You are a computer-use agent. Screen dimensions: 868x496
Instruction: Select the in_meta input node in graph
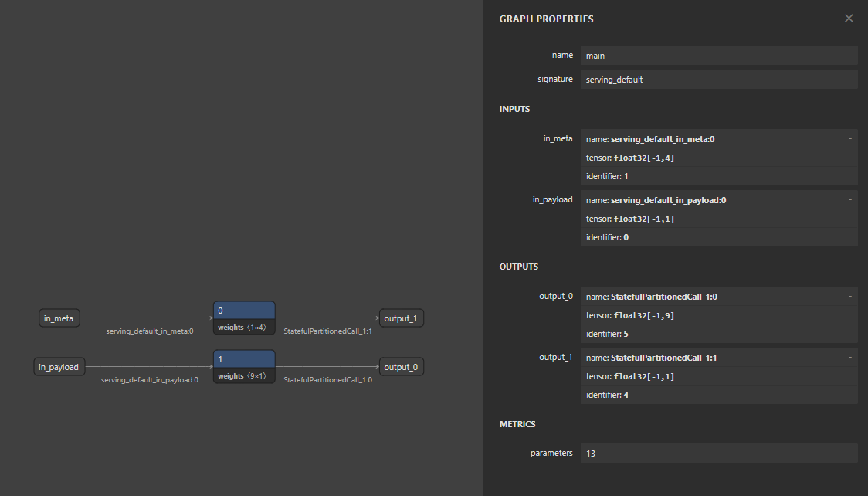click(59, 318)
